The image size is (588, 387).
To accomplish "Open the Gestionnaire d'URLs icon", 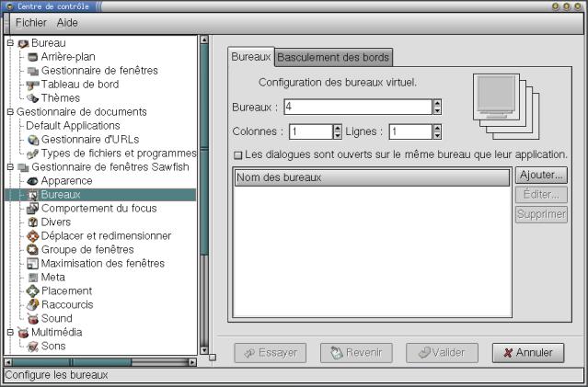I will tap(32, 140).
